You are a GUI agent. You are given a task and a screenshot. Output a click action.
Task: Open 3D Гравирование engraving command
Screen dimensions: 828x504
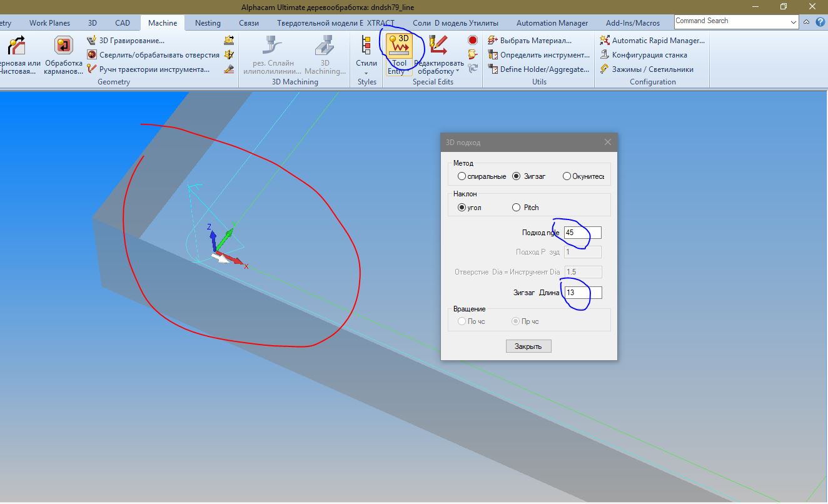[126, 41]
